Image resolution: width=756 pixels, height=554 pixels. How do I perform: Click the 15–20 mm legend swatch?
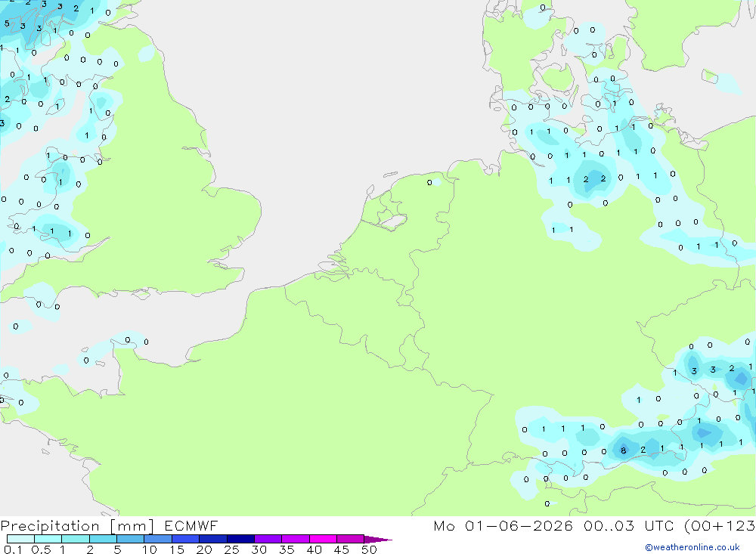click(185, 539)
